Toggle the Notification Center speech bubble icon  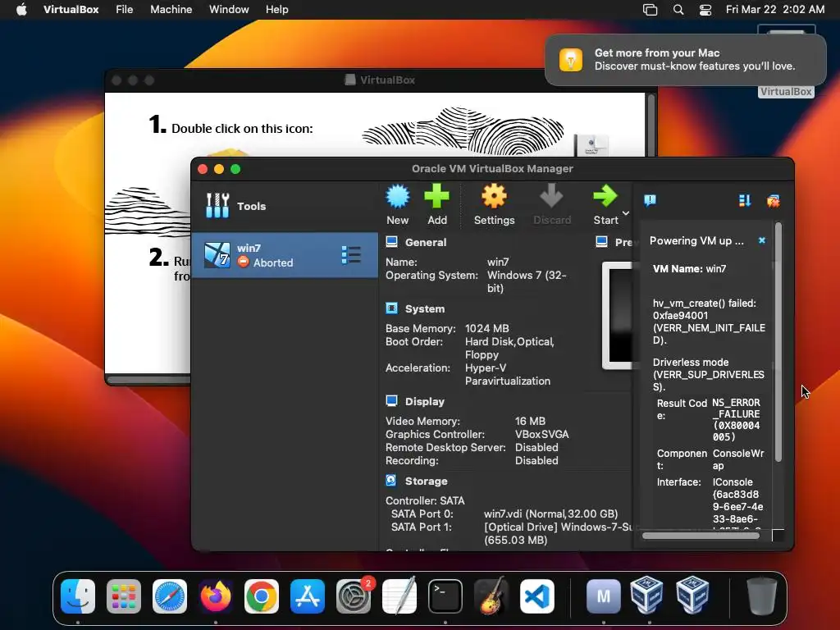(650, 200)
